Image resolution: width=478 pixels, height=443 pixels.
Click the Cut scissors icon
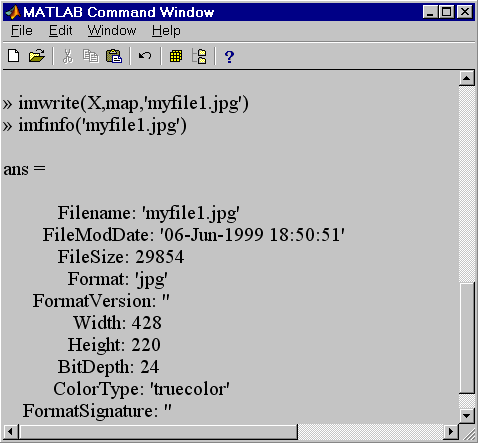(68, 56)
